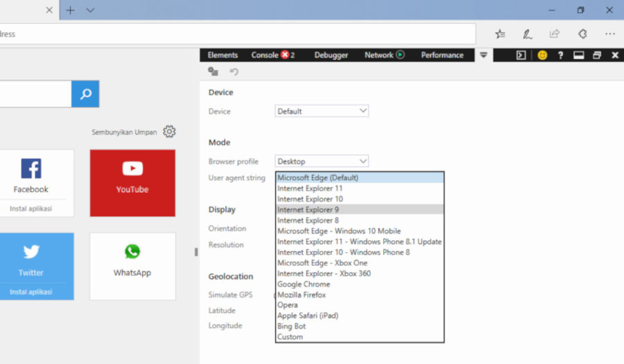624x364 pixels.
Task: Click the page search input box
Action: [35, 94]
